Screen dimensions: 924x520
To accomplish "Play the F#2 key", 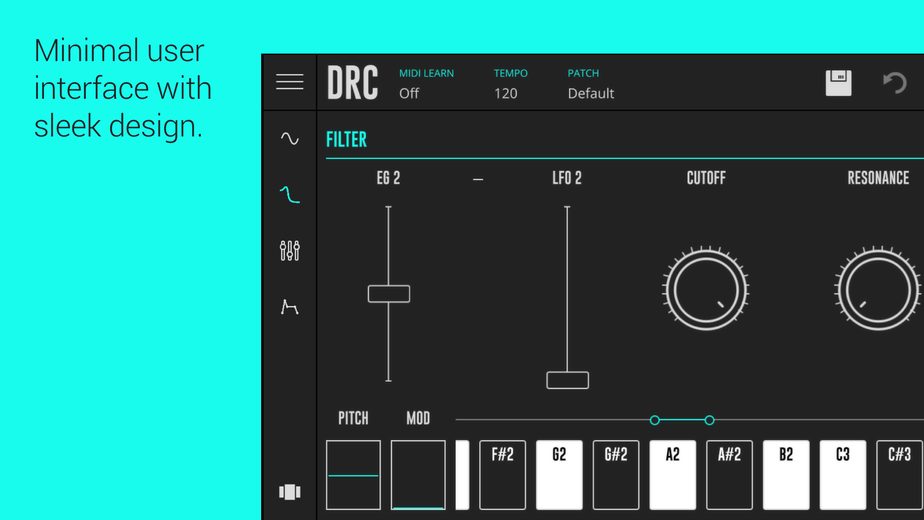I will click(502, 475).
